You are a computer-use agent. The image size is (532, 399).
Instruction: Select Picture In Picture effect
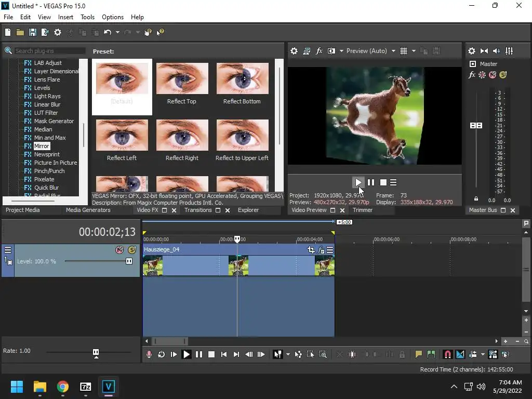point(55,163)
